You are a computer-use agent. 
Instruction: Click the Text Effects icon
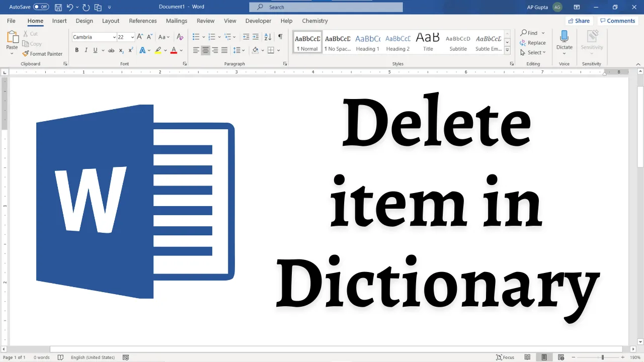tap(142, 50)
